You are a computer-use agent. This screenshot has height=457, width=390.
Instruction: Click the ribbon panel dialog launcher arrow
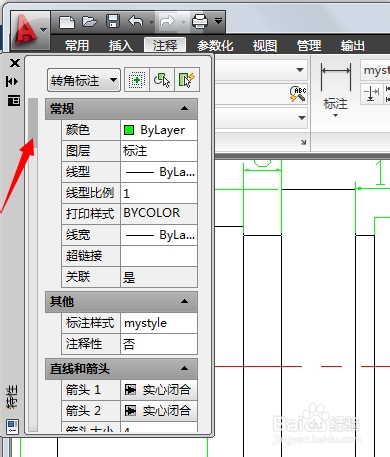pyautogui.click(x=303, y=142)
